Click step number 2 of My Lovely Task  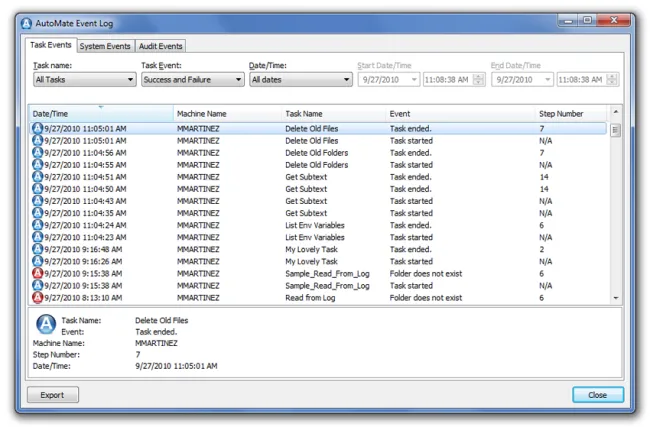coord(542,249)
